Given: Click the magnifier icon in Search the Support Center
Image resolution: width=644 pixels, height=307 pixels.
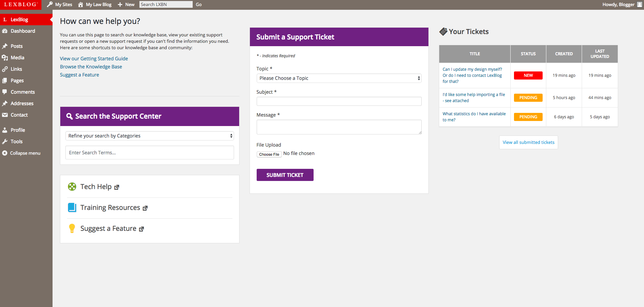Looking at the screenshot, I should (69, 116).
